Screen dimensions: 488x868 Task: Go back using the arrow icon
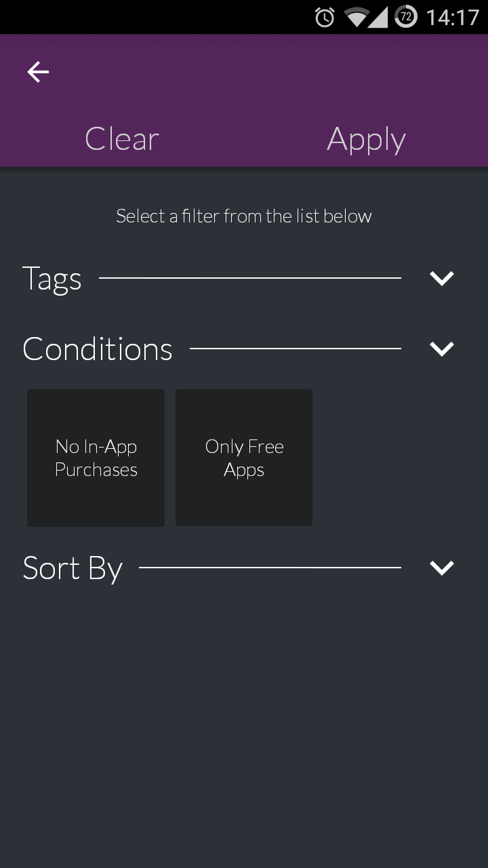click(38, 72)
